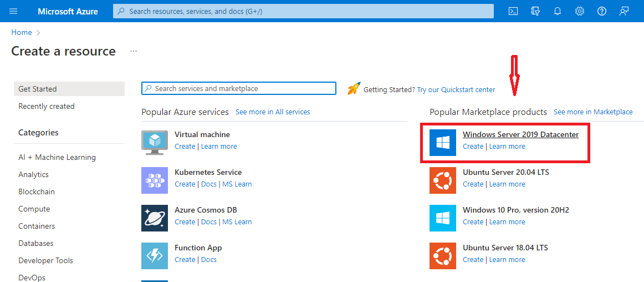
Task: Open the AI + Machine Learning category
Action: pyautogui.click(x=57, y=157)
